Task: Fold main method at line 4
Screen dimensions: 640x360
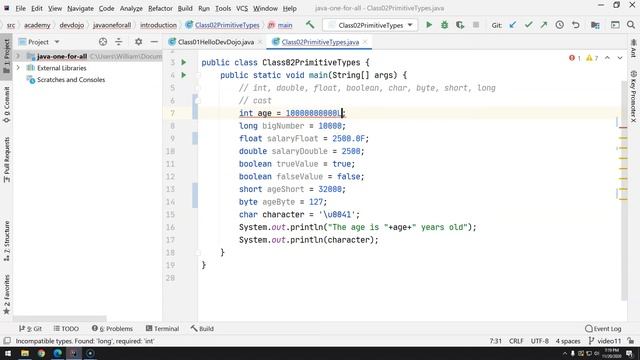Action: pyautogui.click(x=198, y=75)
